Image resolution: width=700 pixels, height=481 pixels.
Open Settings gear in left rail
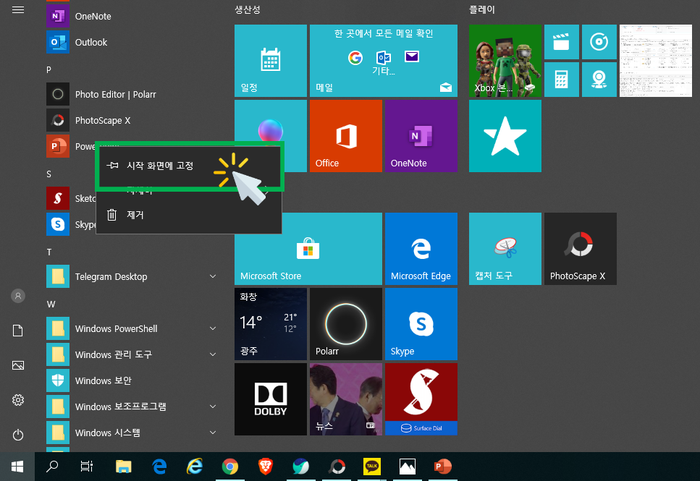click(18, 400)
